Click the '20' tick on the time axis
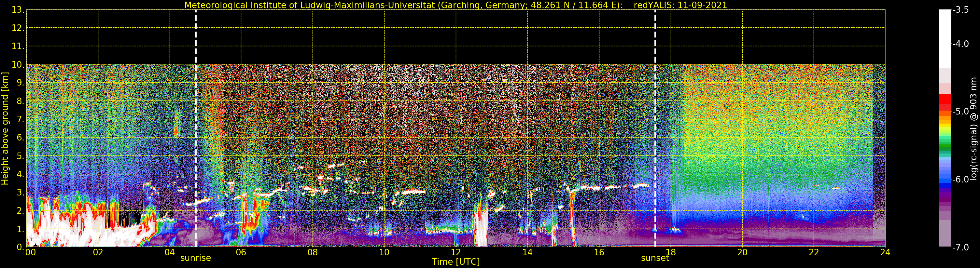The width and height of the screenshot is (980, 268). pos(742,252)
